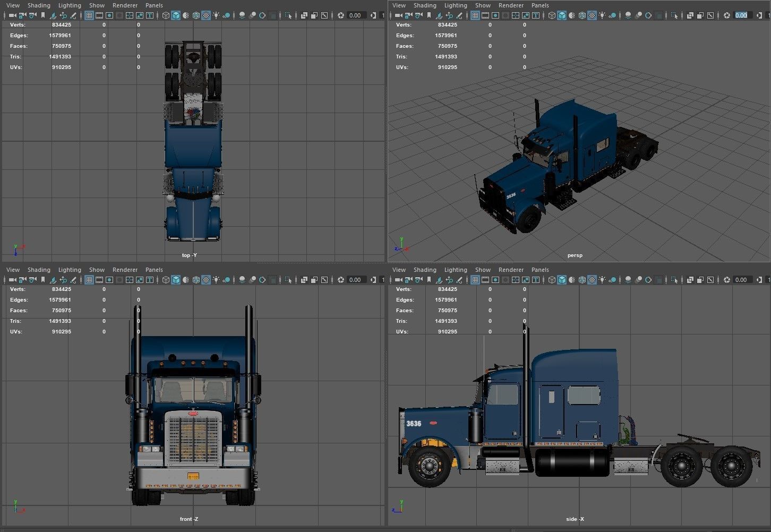
Task: Click Gamma icon in perspective panel toolbar
Action: [x=759, y=15]
